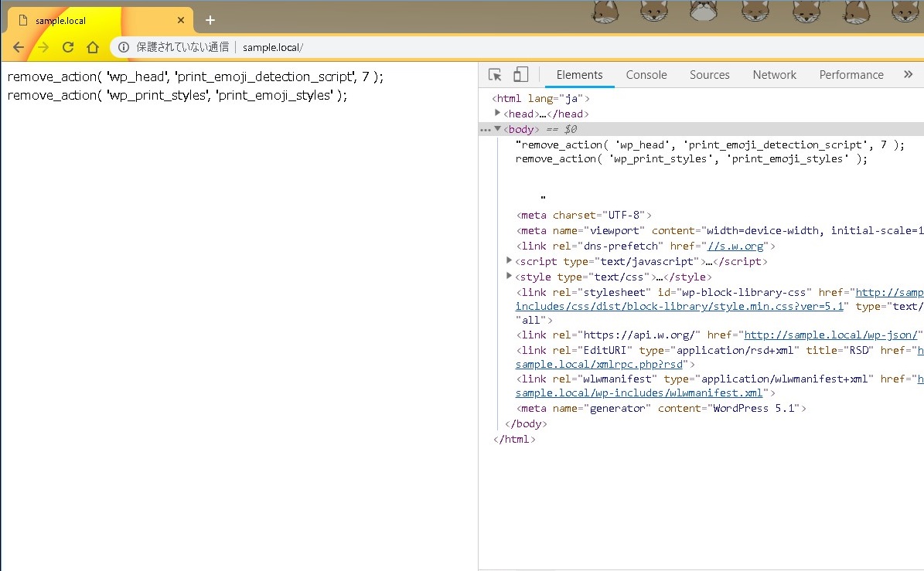Open a new browser tab

click(x=210, y=21)
